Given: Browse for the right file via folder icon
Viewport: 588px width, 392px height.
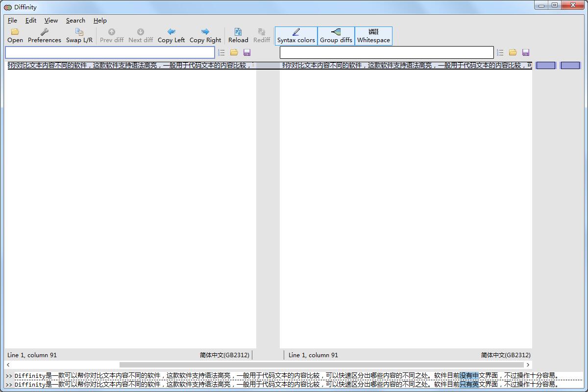Looking at the screenshot, I should [513, 52].
